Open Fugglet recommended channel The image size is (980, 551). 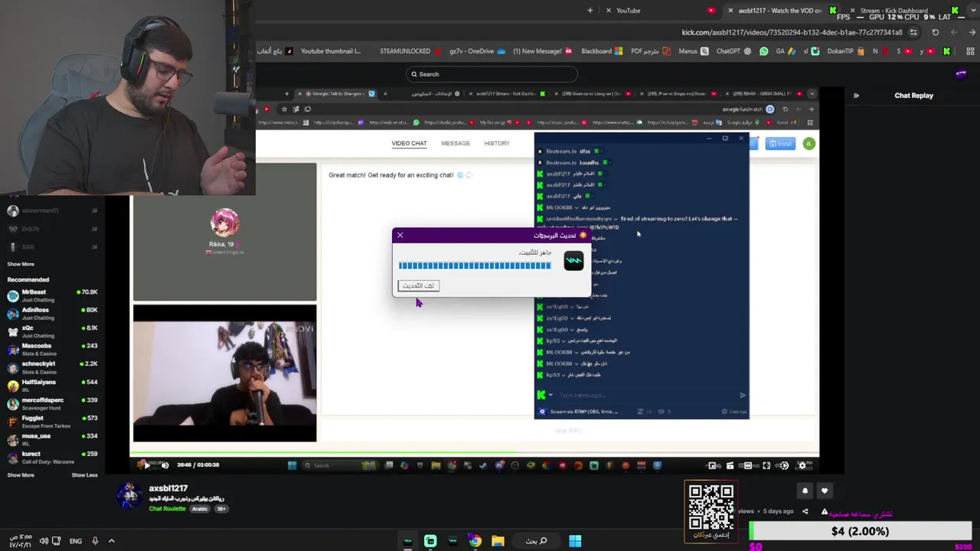click(52, 422)
